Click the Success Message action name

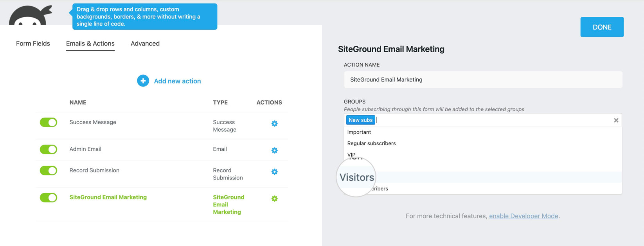point(93,122)
